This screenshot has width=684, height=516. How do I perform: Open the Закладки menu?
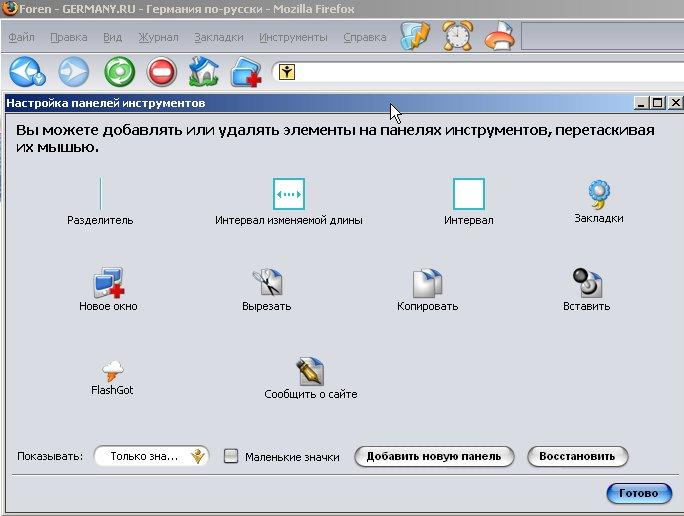point(219,38)
